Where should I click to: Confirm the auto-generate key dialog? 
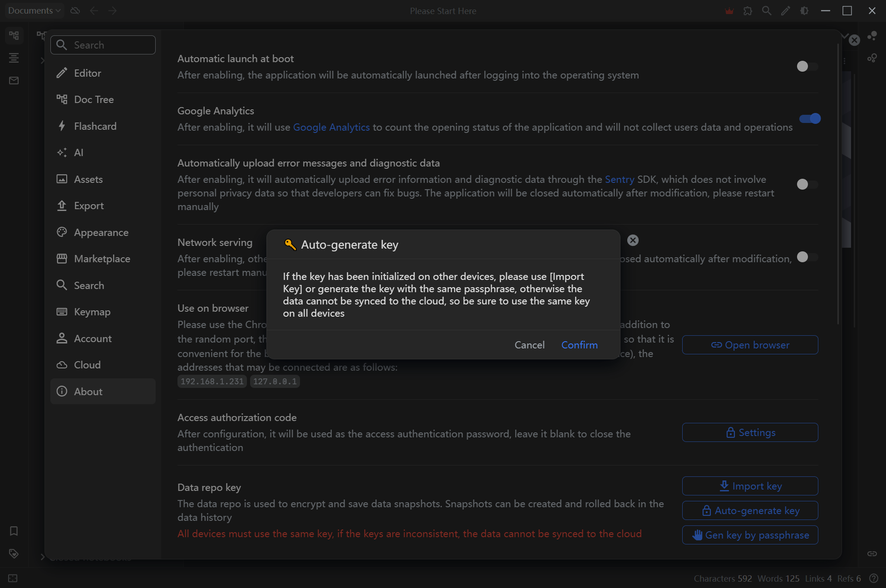point(579,345)
